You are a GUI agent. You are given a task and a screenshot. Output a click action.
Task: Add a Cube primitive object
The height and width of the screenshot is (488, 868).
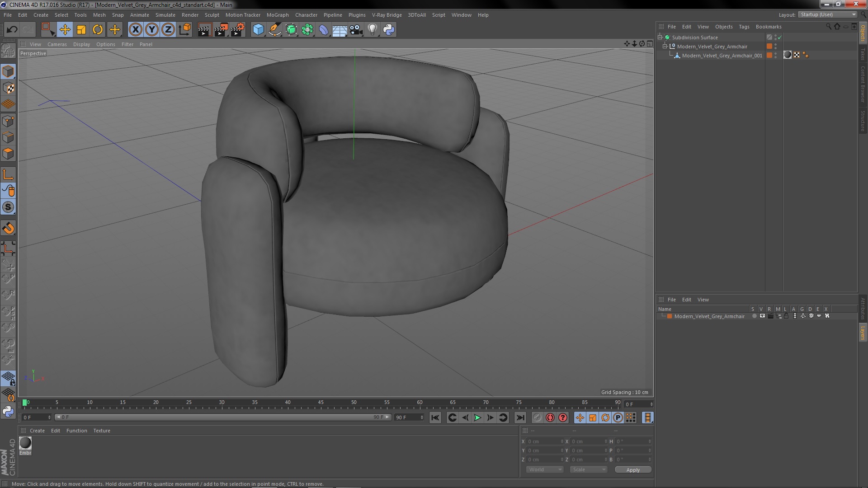click(258, 30)
